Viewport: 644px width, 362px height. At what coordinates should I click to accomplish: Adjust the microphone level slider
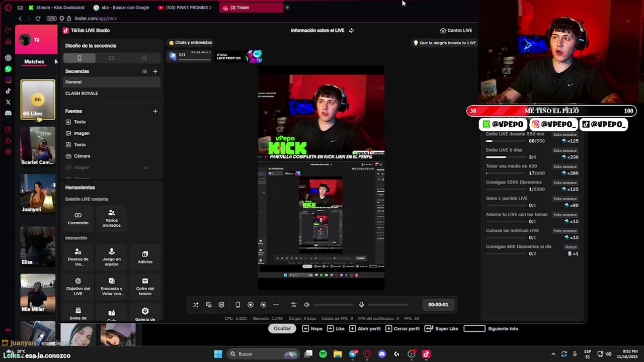pyautogui.click(x=388, y=305)
